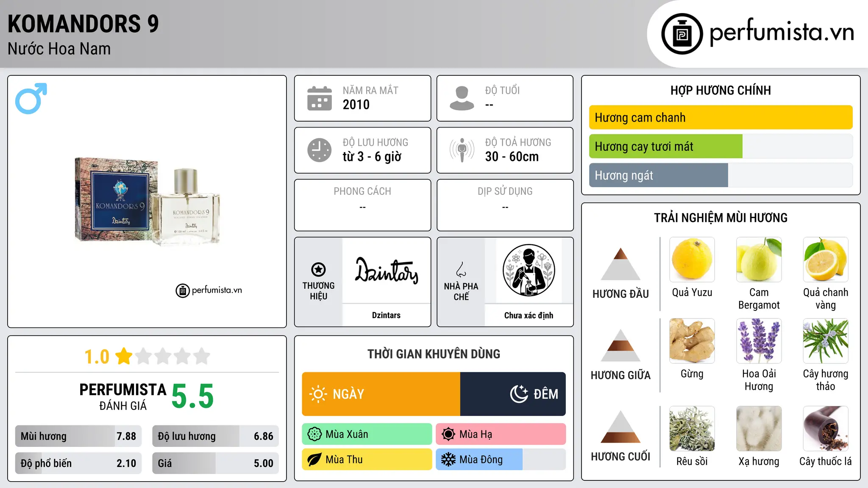This screenshot has height=488, width=868.
Task: Click the leaf icon for Mùa Thu
Action: click(314, 460)
